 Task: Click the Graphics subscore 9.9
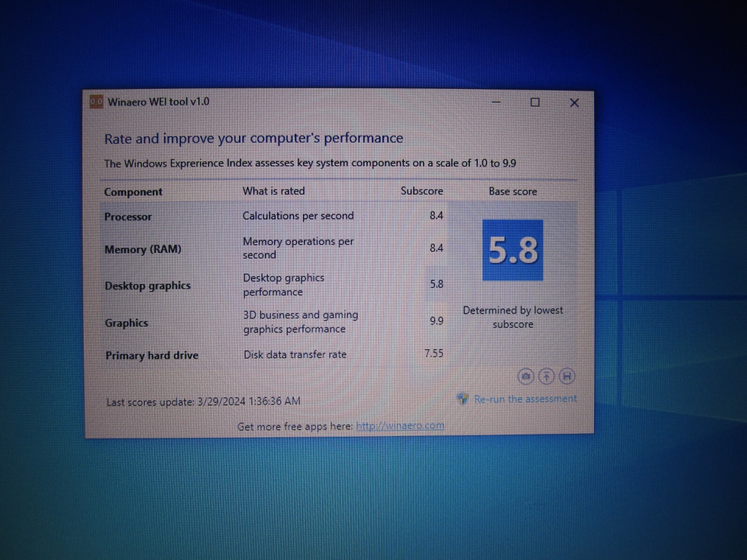[x=437, y=321]
